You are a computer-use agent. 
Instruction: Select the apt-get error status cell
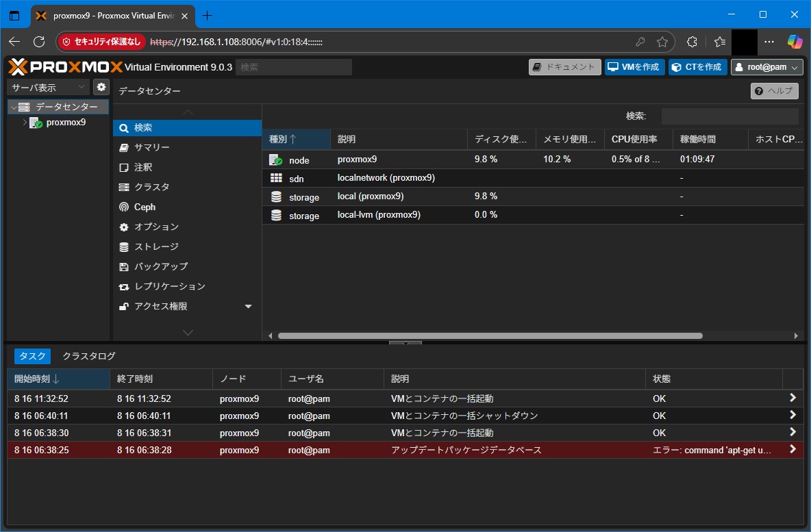714,450
